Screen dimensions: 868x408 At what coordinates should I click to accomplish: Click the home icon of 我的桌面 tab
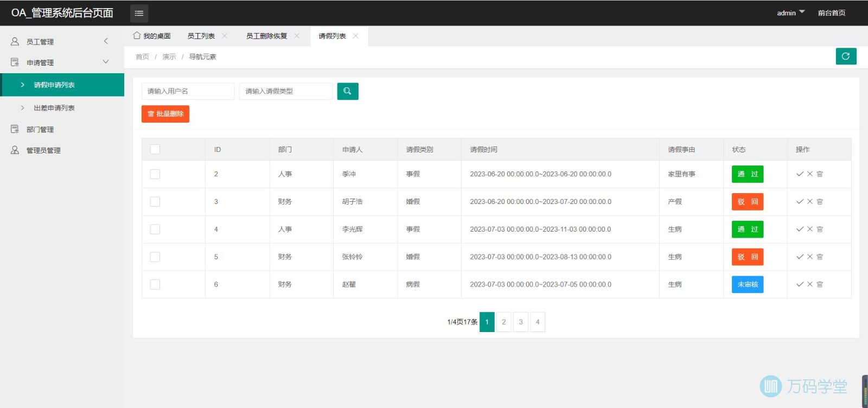click(137, 35)
